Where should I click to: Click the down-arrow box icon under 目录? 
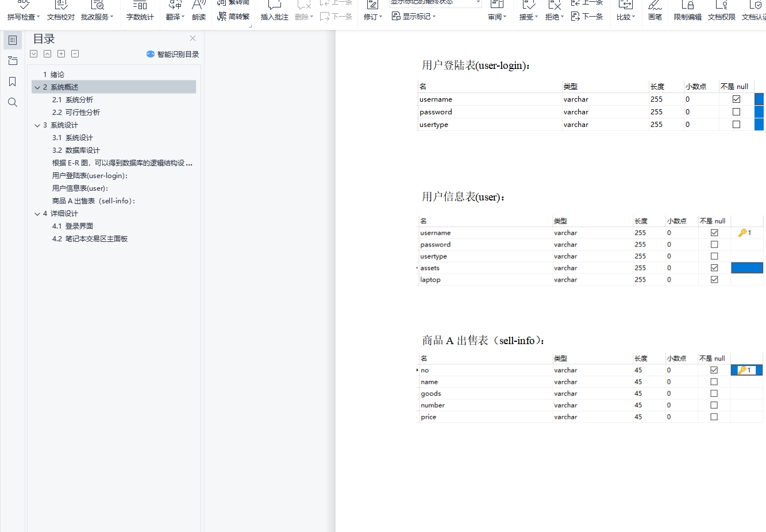click(34, 54)
